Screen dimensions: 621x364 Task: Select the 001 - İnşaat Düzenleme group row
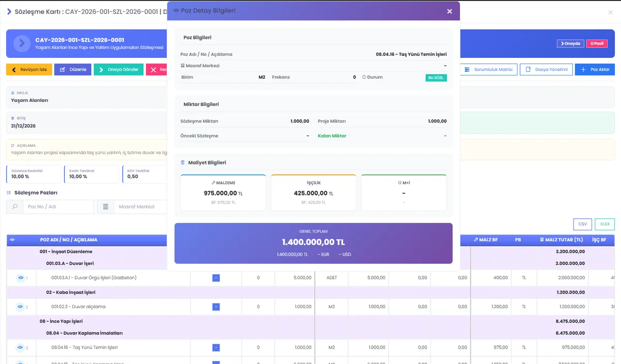click(x=310, y=252)
